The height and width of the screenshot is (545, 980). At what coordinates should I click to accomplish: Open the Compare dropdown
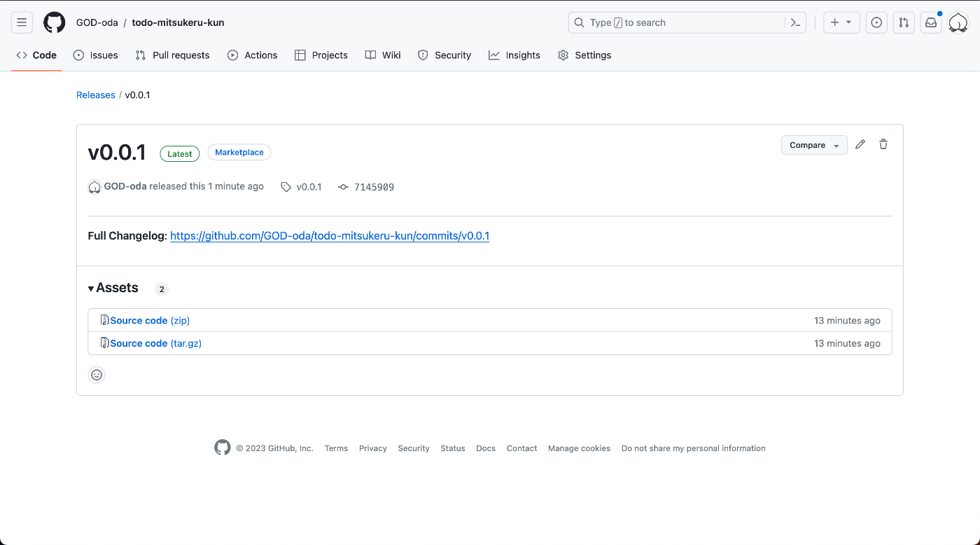pos(814,145)
